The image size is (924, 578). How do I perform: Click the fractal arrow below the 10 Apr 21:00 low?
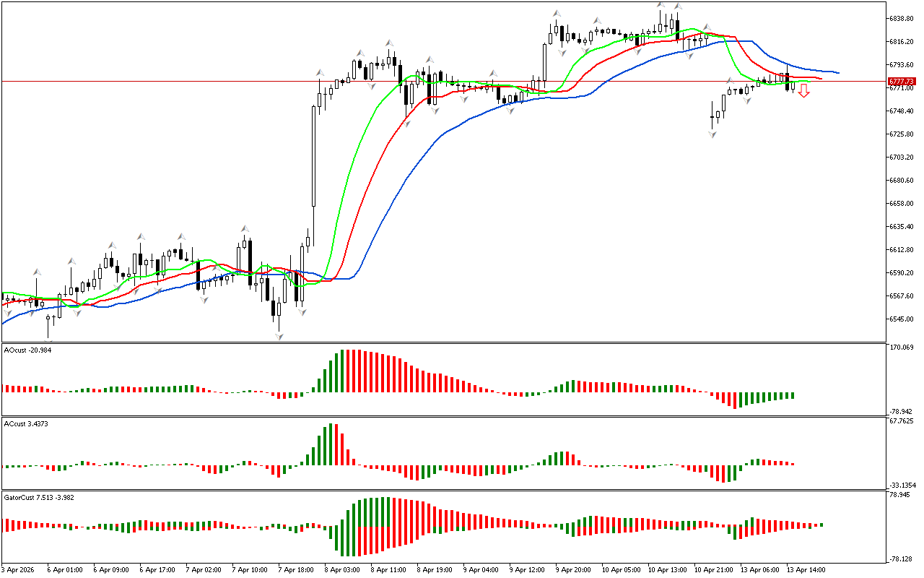tap(713, 134)
